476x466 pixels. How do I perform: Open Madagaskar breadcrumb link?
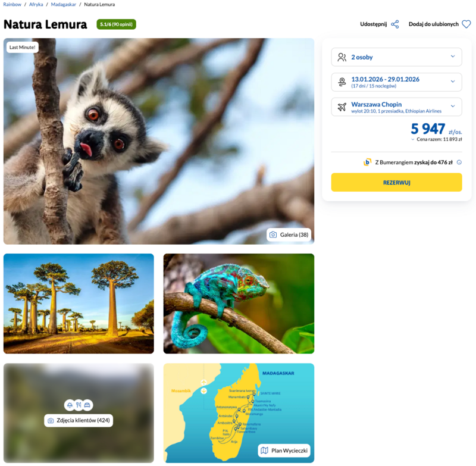(63, 5)
